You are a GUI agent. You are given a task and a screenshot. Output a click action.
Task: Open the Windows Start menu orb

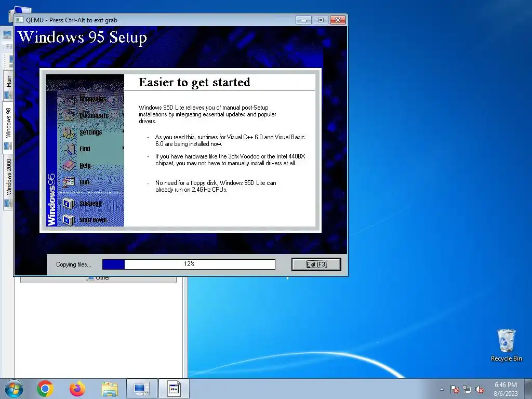tap(14, 389)
